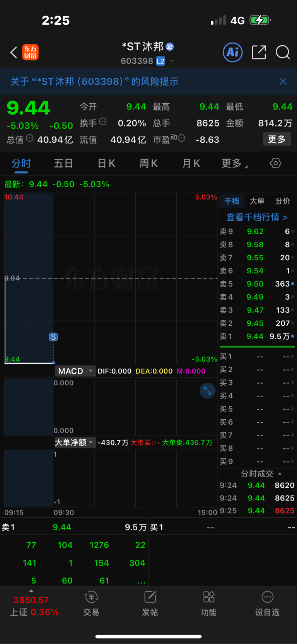The width and height of the screenshot is (297, 644).
Task: Select the 大单 tab
Action: pyautogui.click(x=257, y=201)
